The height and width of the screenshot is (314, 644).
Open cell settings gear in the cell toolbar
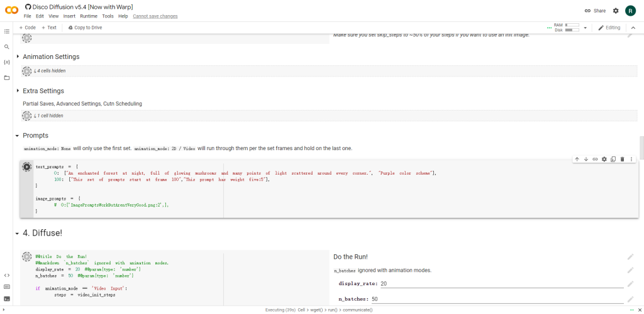(604, 160)
